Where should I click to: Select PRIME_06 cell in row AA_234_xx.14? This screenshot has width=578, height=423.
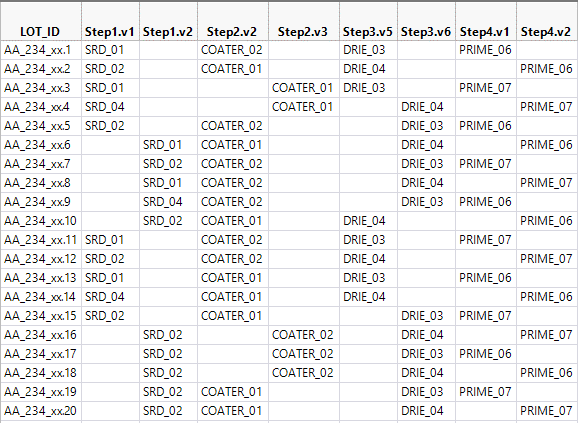pos(547,297)
